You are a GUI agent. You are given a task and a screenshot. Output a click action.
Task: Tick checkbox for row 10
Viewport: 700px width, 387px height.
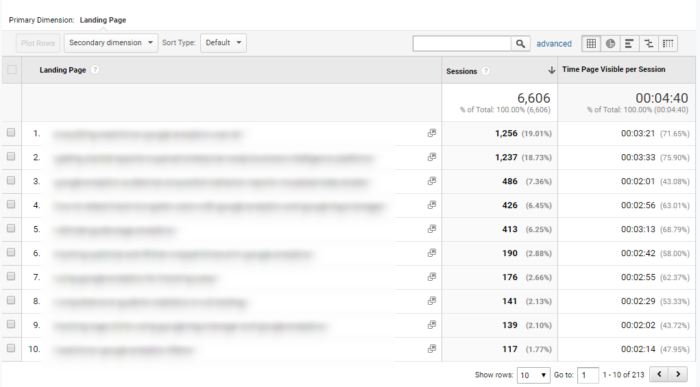(11, 348)
